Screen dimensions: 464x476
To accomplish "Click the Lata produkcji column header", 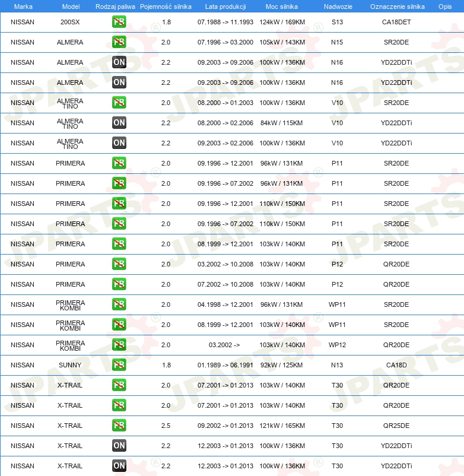I will tap(225, 7).
